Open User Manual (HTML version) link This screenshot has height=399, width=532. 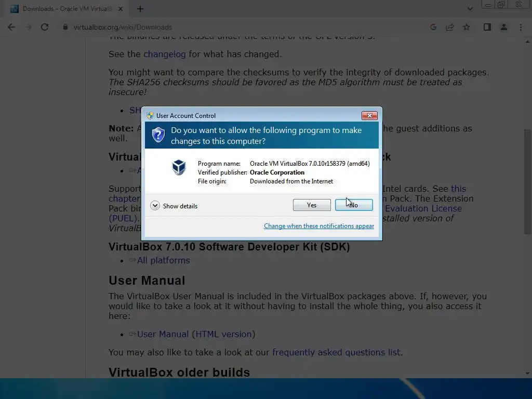tap(196, 334)
